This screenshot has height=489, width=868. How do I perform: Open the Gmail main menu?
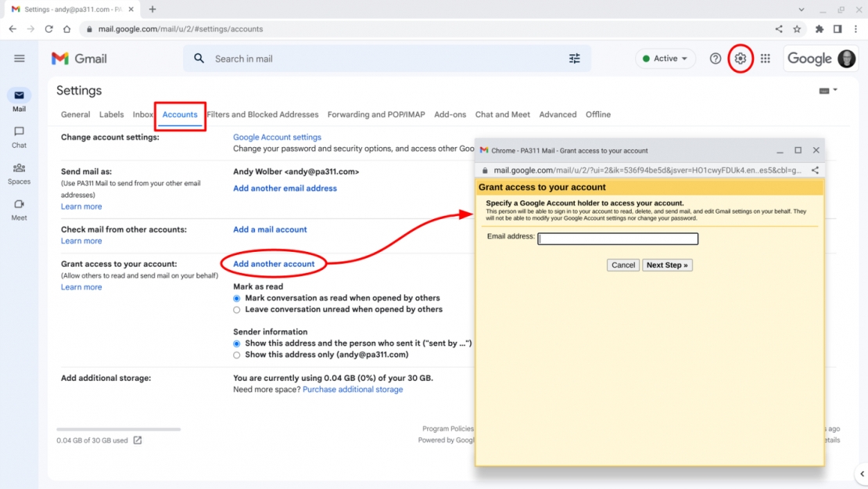(x=20, y=58)
